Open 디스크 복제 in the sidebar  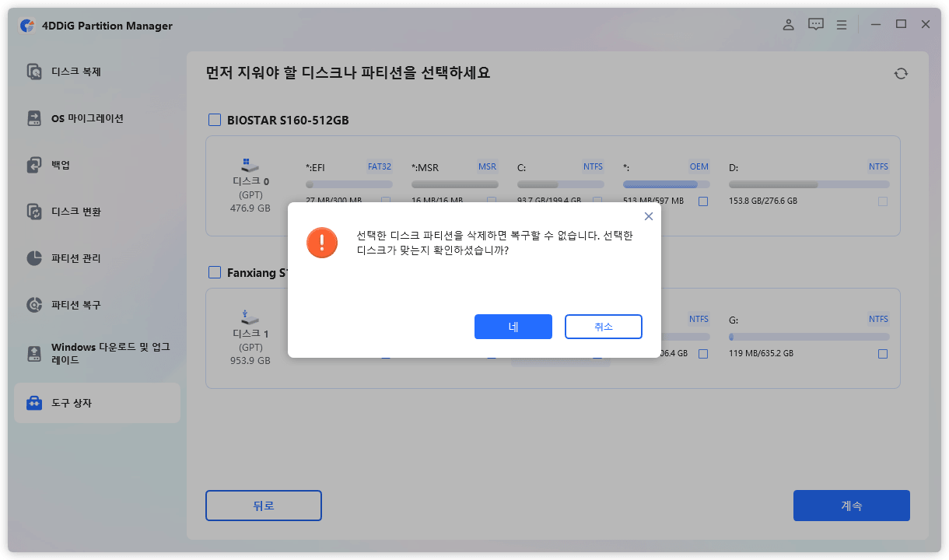pos(97,72)
